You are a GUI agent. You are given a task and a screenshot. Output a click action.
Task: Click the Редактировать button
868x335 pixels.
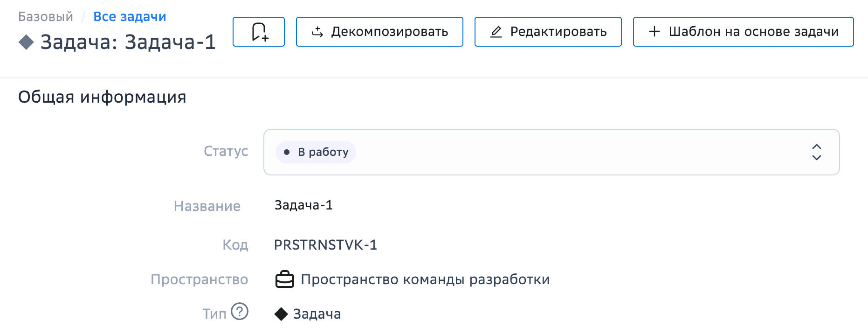coord(548,32)
